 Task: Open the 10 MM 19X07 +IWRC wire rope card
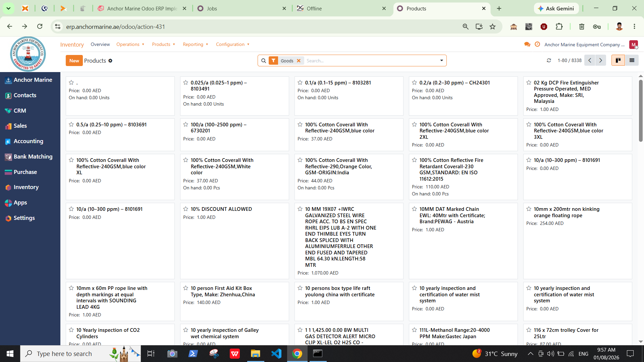tap(348, 241)
